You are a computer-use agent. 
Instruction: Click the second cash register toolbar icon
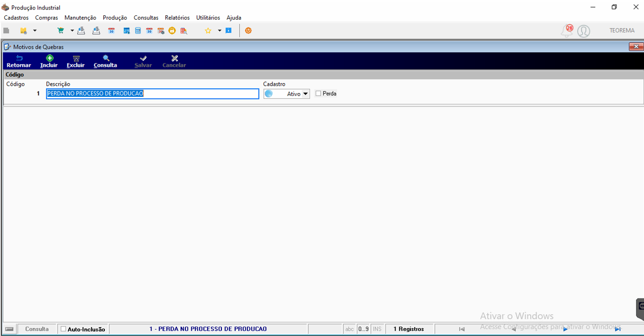click(96, 31)
